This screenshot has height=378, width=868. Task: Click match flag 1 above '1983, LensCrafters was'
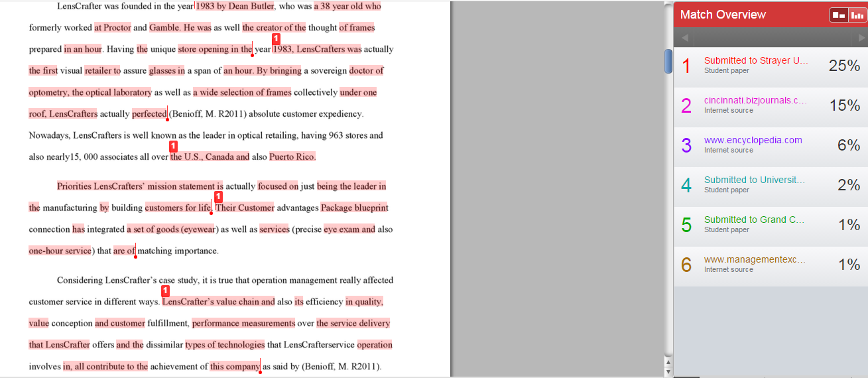277,38
